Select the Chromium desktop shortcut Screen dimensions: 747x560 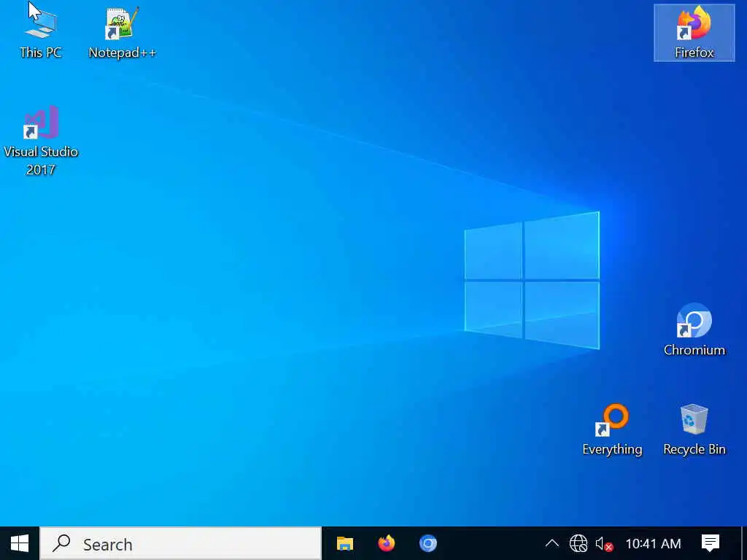pos(694,330)
